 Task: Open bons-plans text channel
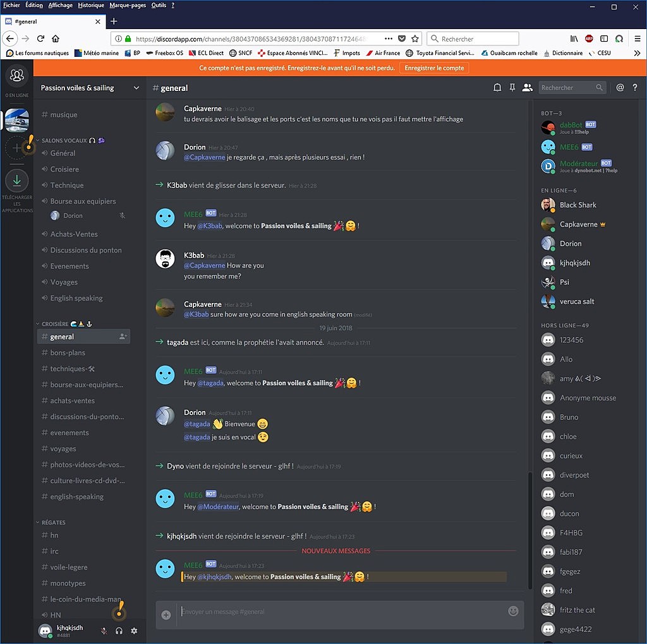coord(67,352)
